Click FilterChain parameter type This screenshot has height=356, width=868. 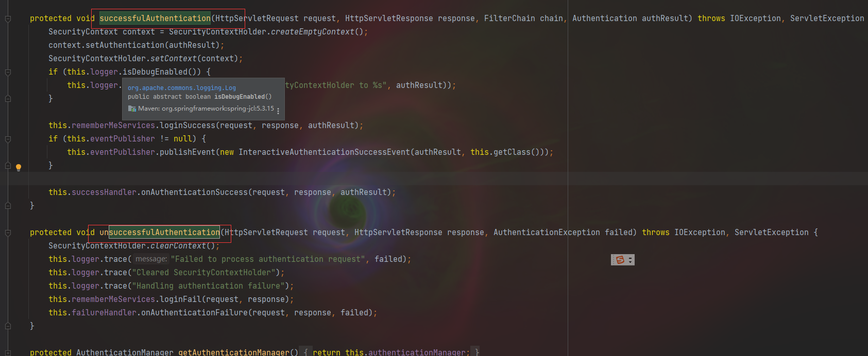(x=509, y=19)
